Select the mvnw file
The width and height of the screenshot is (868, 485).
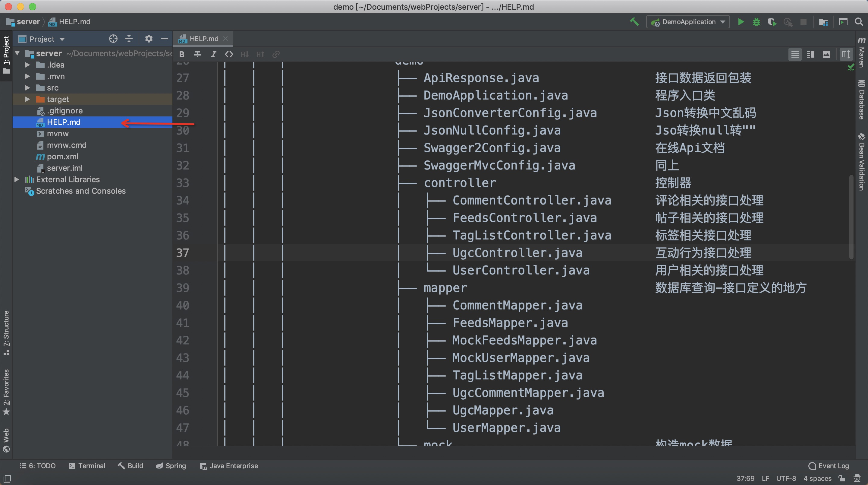(x=92, y=134)
